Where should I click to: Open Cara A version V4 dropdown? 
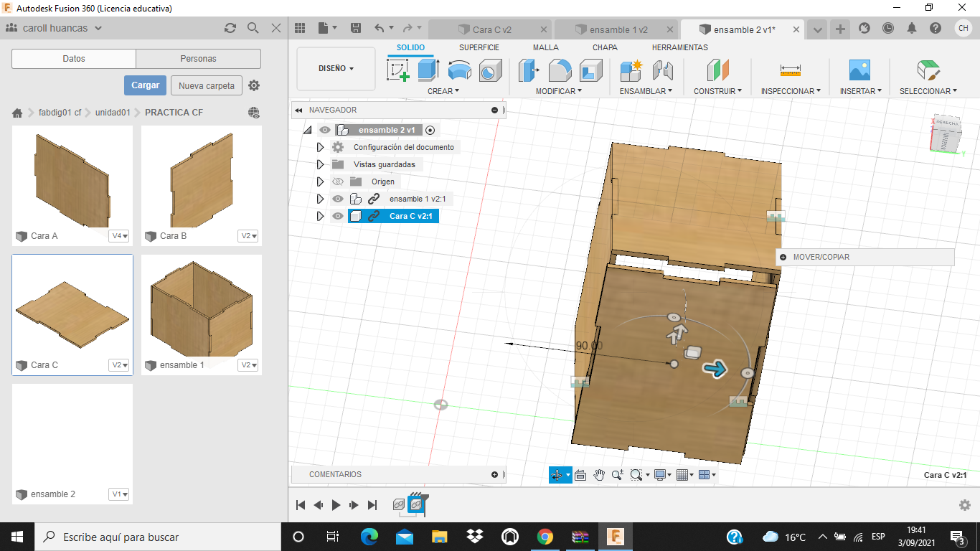pos(119,236)
